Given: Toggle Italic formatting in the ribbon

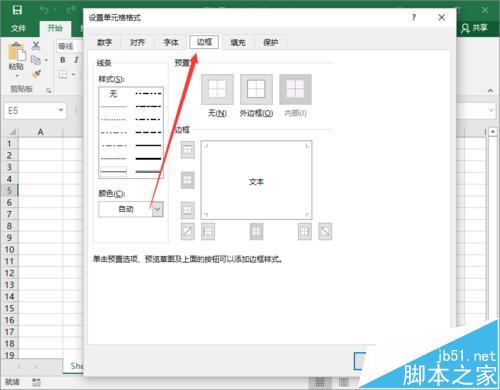Looking at the screenshot, I should click(76, 60).
